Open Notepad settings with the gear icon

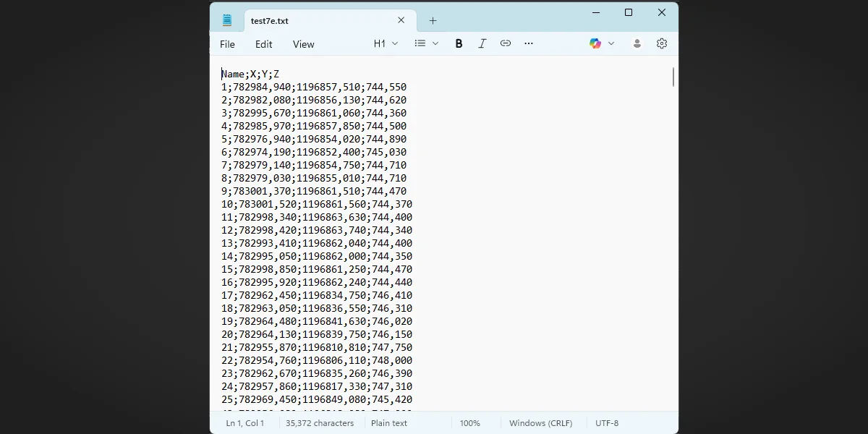[661, 43]
